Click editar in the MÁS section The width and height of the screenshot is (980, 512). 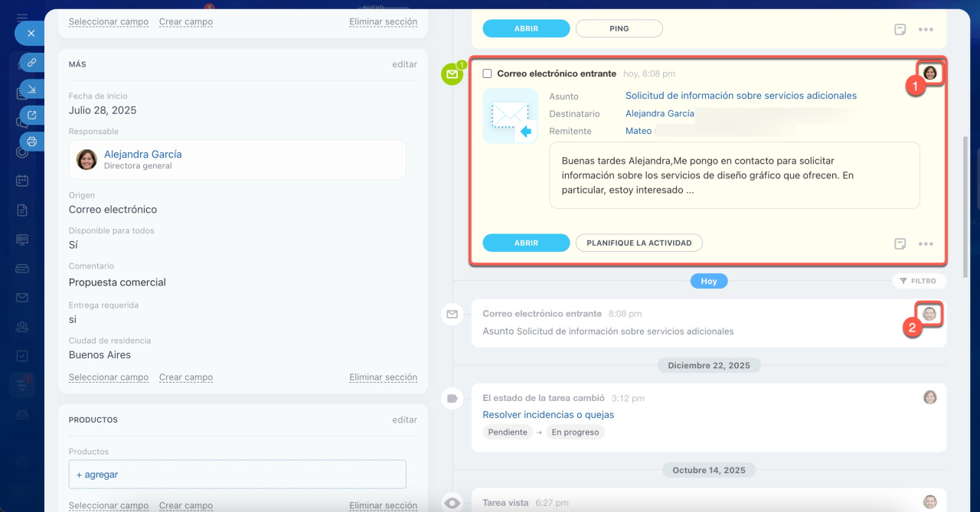[x=404, y=64]
